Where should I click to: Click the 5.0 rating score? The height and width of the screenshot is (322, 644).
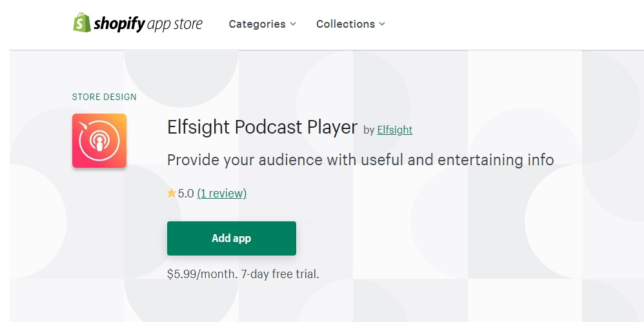186,194
